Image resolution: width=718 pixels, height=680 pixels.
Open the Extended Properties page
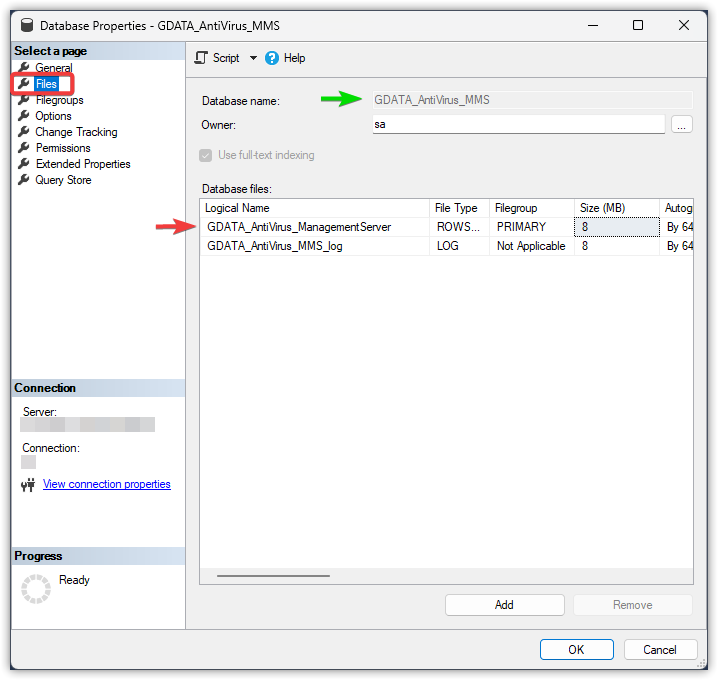(x=83, y=164)
